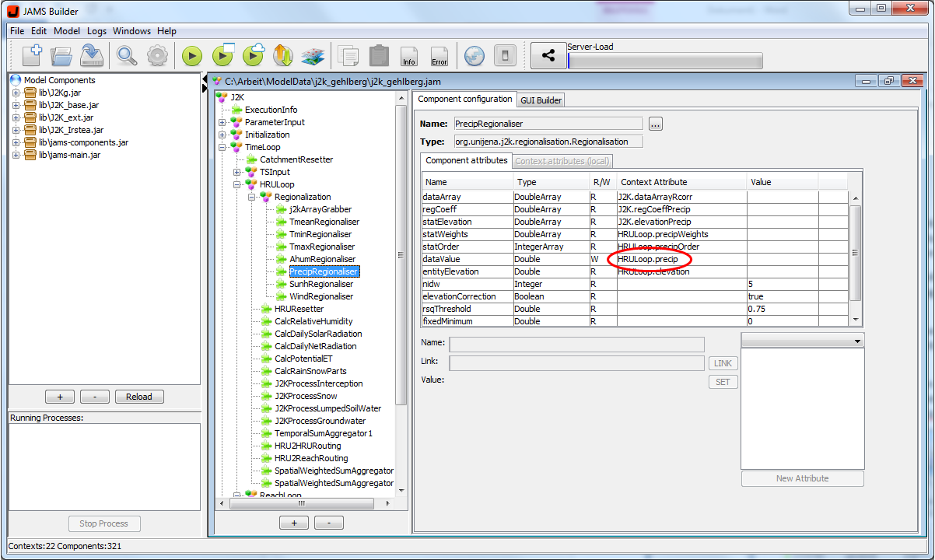935x560 pixels.
Task: Click the New Model toolbar icon
Action: 31,56
